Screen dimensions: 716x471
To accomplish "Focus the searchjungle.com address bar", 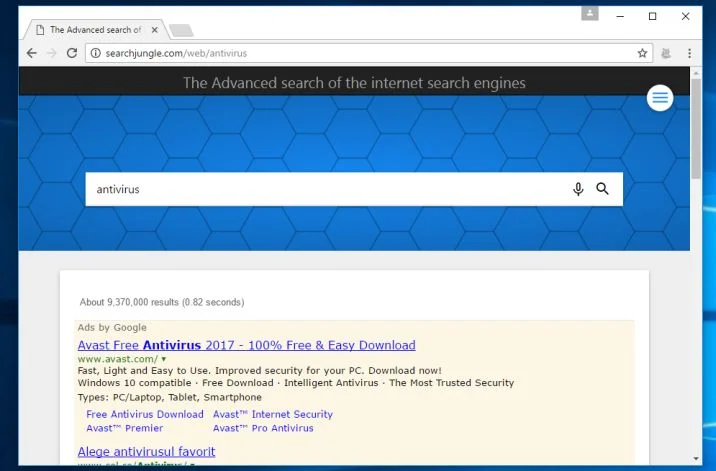I will click(369, 53).
